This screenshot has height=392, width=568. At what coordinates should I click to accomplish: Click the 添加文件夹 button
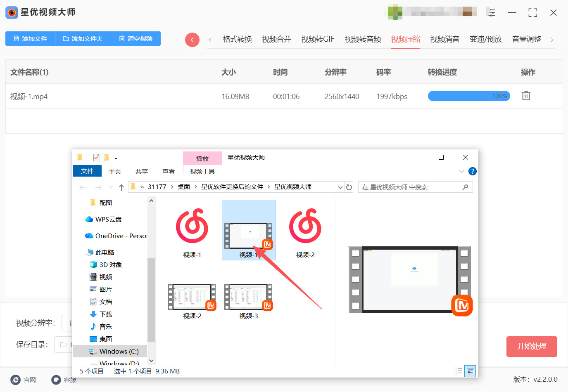coord(83,38)
